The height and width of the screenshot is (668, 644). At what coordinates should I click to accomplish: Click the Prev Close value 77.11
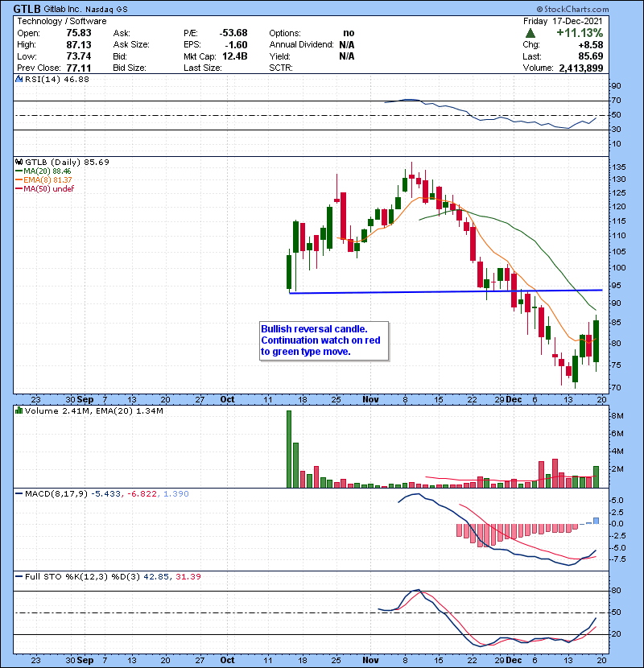79,68
